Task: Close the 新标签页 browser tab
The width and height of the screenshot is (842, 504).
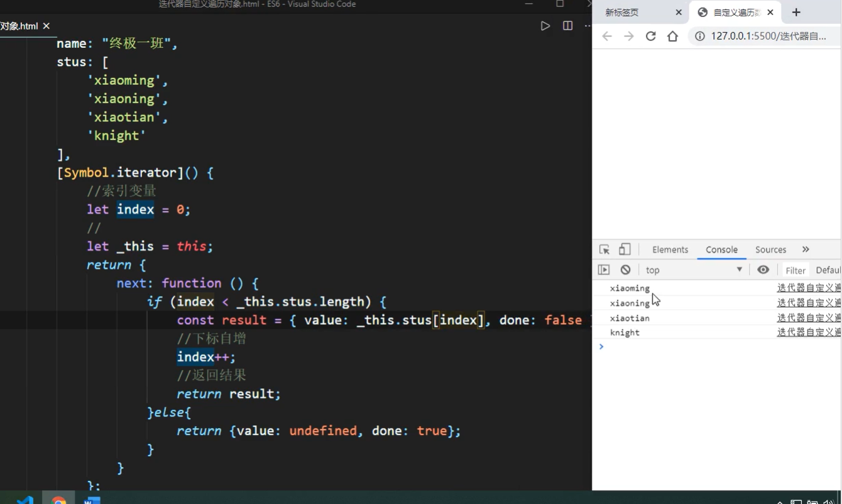Action: [x=678, y=13]
